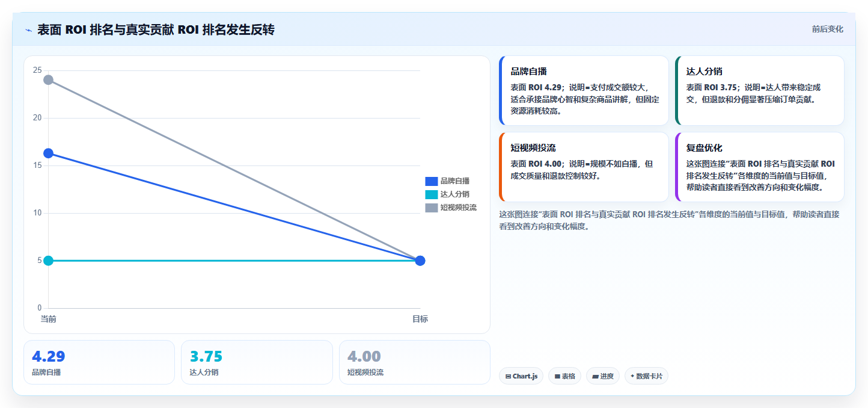
Task: Toggle the 短视频投流 legend swatch
Action: 431,207
